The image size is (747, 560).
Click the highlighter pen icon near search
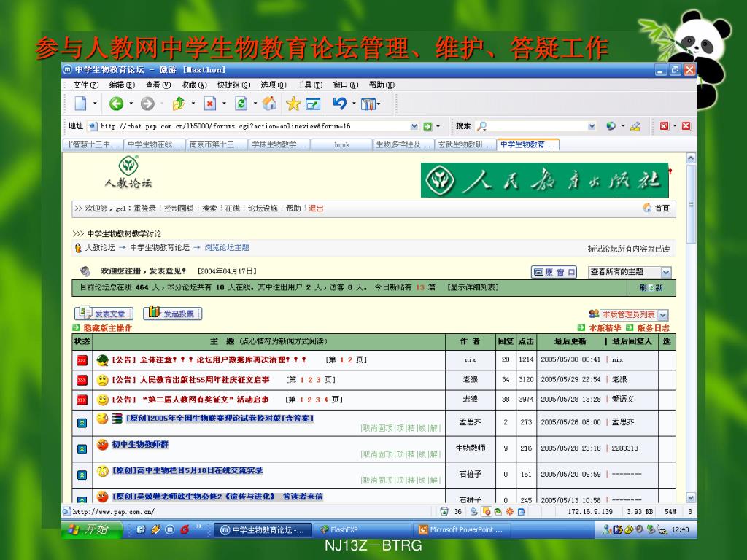tap(635, 126)
